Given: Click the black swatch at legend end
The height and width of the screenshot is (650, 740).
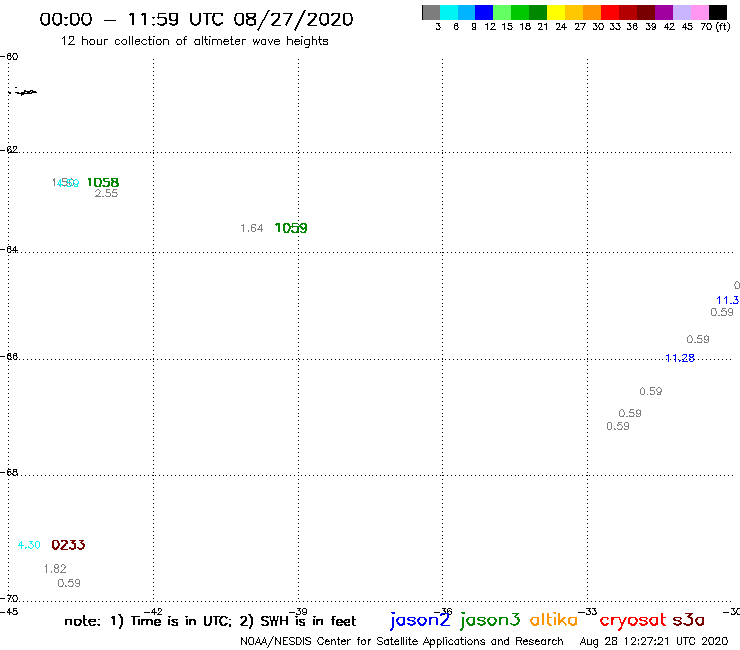Looking at the screenshot, I should pos(718,12).
